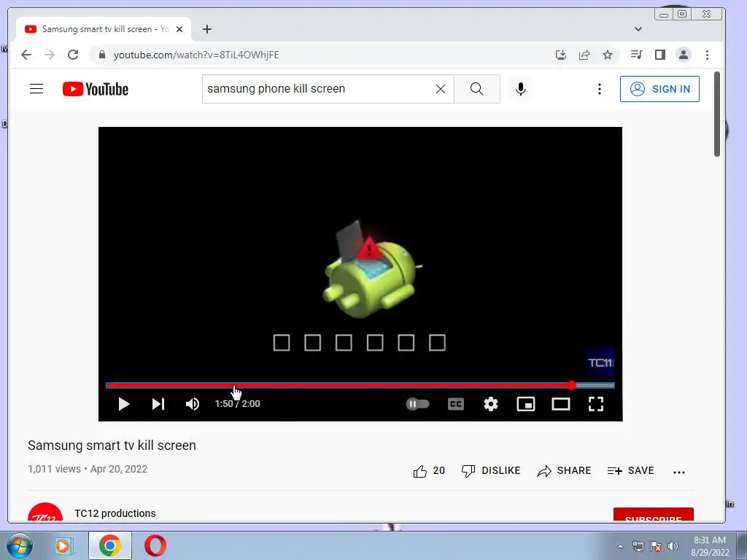Viewport: 747px width, 560px height.
Task: Switch to miniplayer mode
Action: (x=526, y=404)
